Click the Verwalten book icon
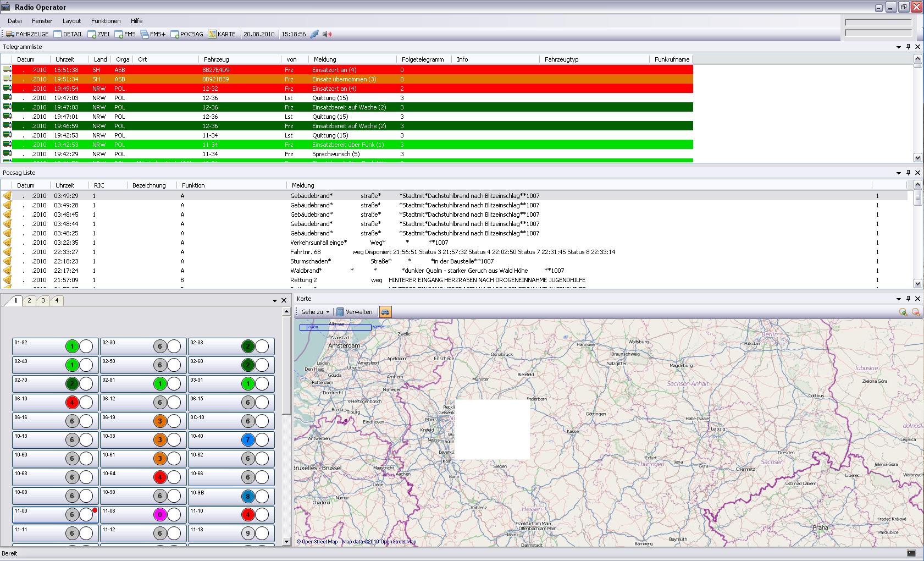924x561 pixels. 340,312
